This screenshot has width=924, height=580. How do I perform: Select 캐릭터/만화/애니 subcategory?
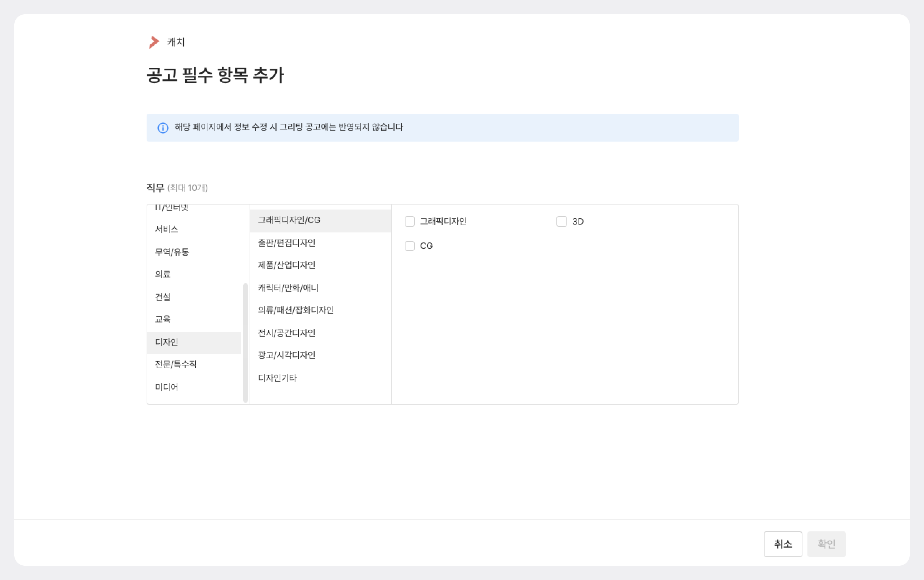click(x=288, y=288)
